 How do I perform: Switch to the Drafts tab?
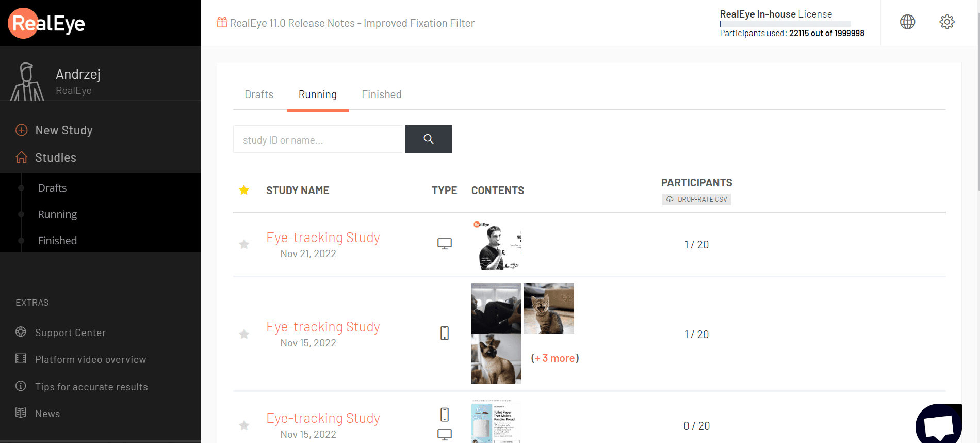pyautogui.click(x=259, y=94)
